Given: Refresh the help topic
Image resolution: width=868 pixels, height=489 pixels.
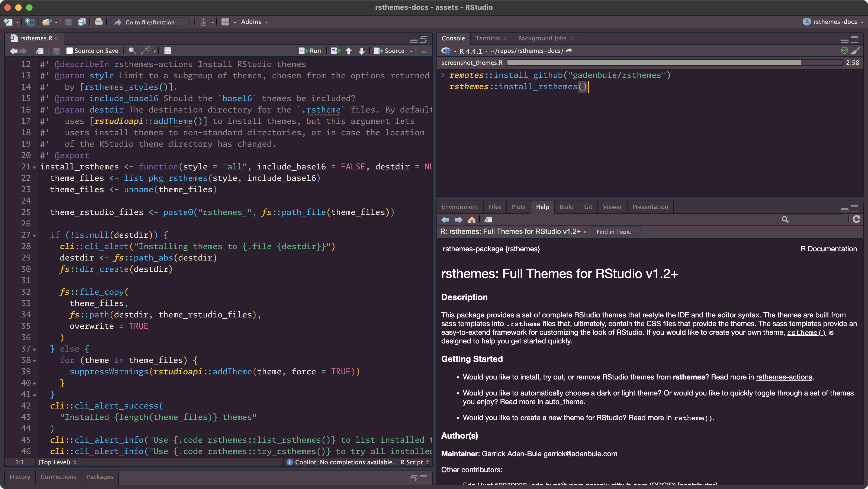Looking at the screenshot, I should pos(856,219).
